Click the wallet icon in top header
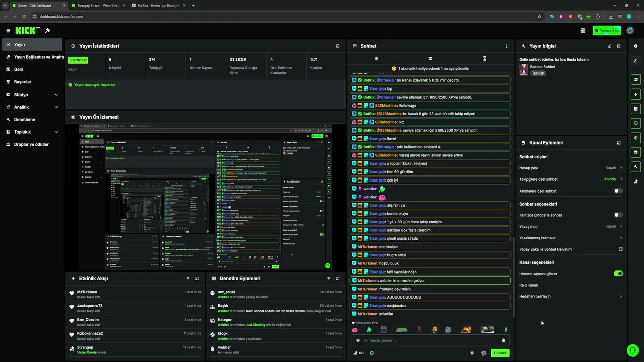The height and width of the screenshot is (362, 644). [583, 31]
